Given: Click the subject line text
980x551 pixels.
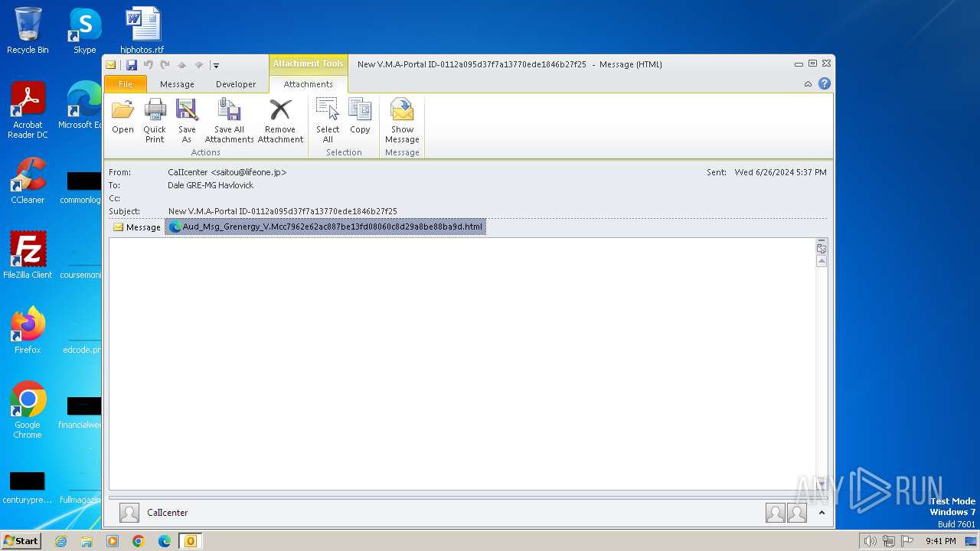Looking at the screenshot, I should click(283, 211).
